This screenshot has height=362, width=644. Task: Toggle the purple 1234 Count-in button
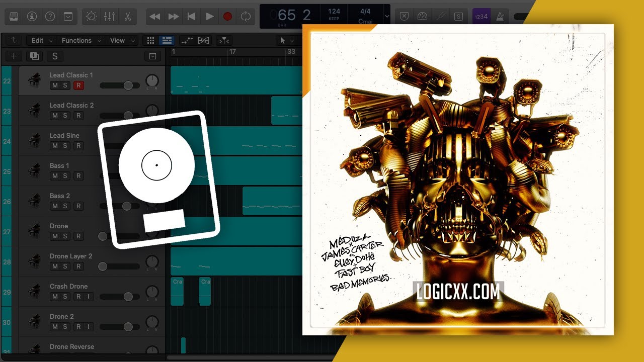pos(481,17)
